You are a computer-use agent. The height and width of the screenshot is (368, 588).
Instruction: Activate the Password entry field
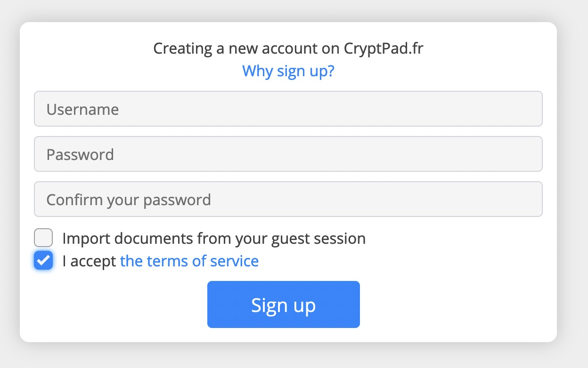(288, 154)
